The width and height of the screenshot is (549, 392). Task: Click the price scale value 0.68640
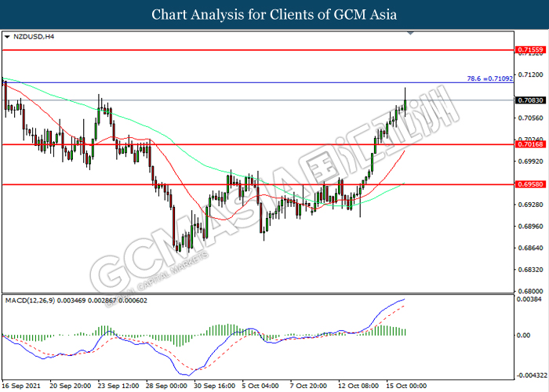pos(531,248)
